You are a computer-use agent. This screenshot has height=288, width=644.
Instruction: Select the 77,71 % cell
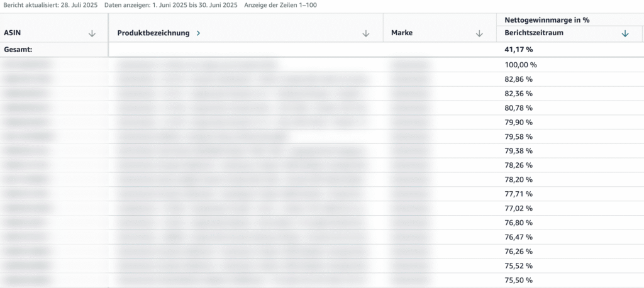point(518,194)
